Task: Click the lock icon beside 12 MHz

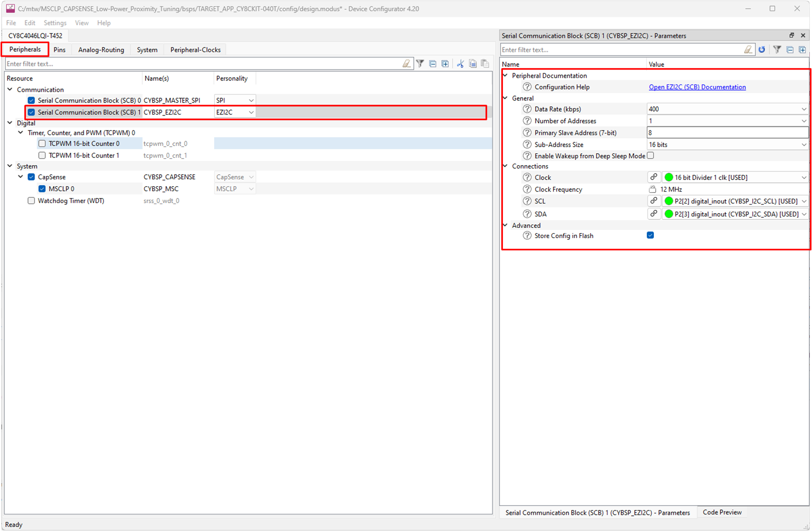Action: click(x=652, y=189)
